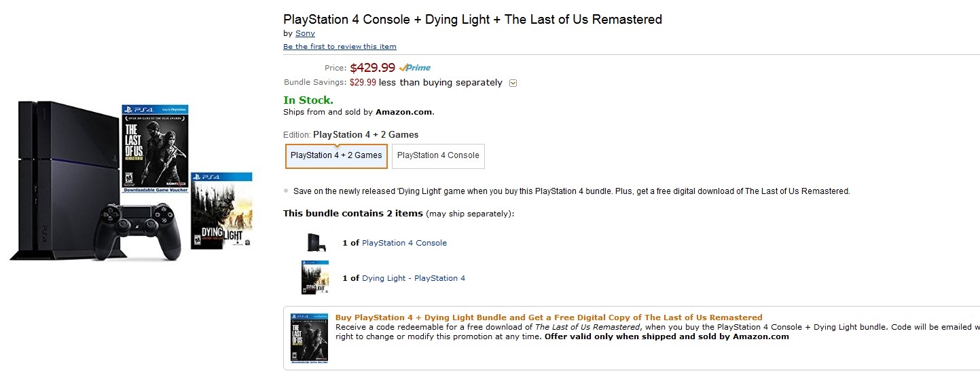Click the green 'In Stock.' status text
Screen dimensions: 980x386
pyautogui.click(x=308, y=100)
